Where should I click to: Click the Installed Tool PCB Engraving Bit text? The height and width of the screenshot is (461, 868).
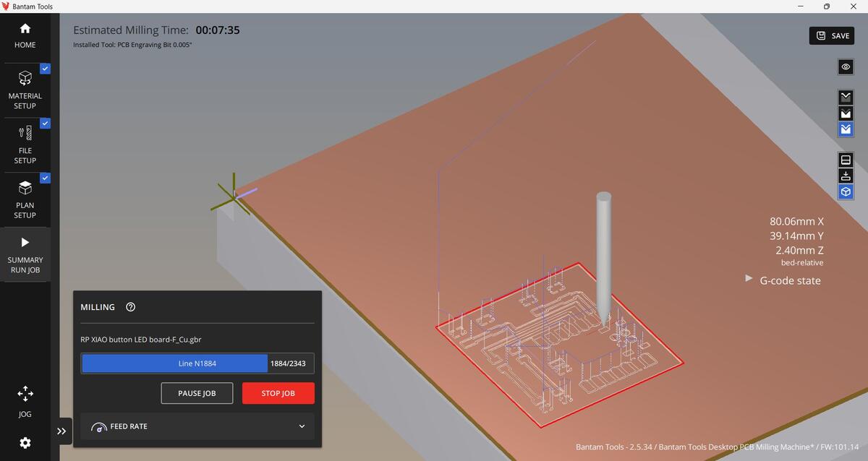132,45
